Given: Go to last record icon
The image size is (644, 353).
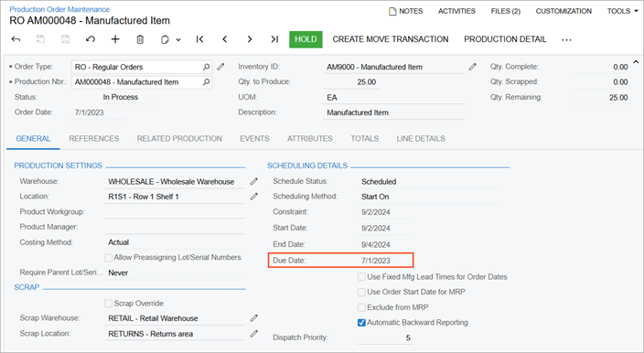Looking at the screenshot, I should click(274, 39).
